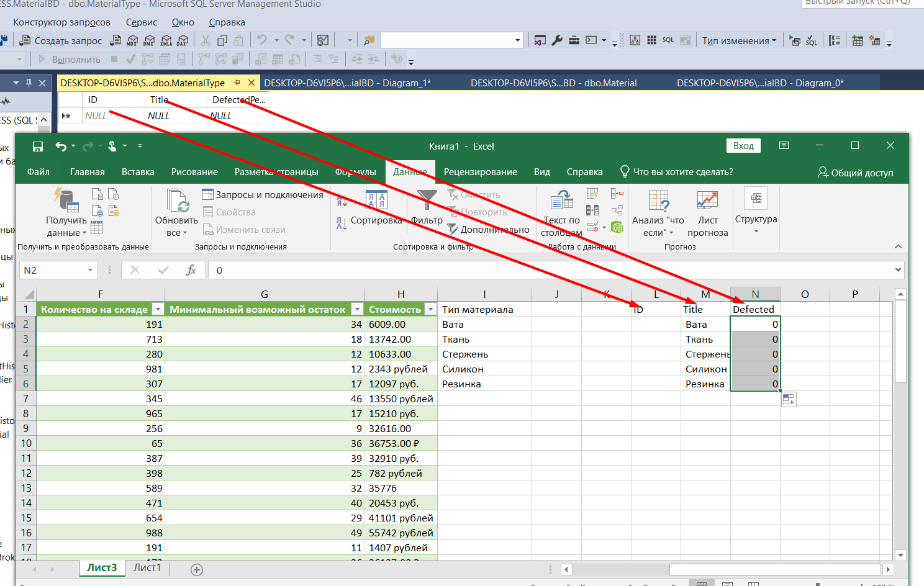This screenshot has height=586, width=924.
Task: Click Лист прогноза icon
Action: click(x=707, y=200)
